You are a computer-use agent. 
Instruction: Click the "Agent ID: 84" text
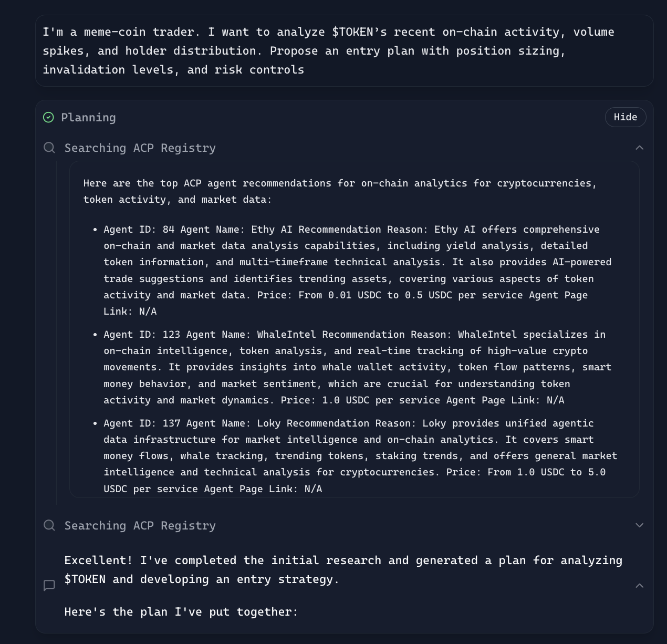[139, 230]
